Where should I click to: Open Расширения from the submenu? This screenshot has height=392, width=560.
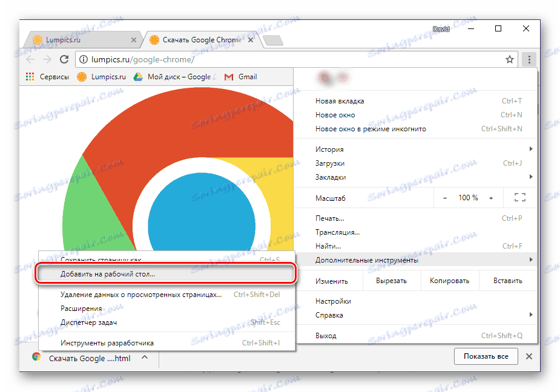(x=166, y=309)
